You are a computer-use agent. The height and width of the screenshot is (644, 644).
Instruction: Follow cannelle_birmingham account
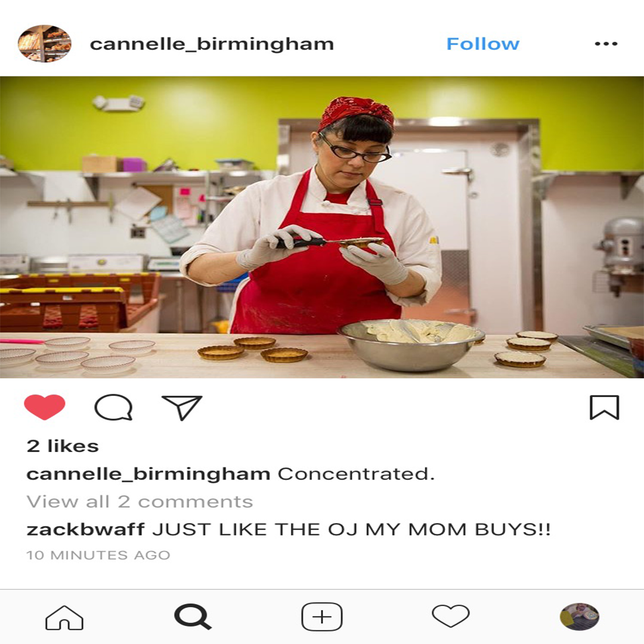482,44
